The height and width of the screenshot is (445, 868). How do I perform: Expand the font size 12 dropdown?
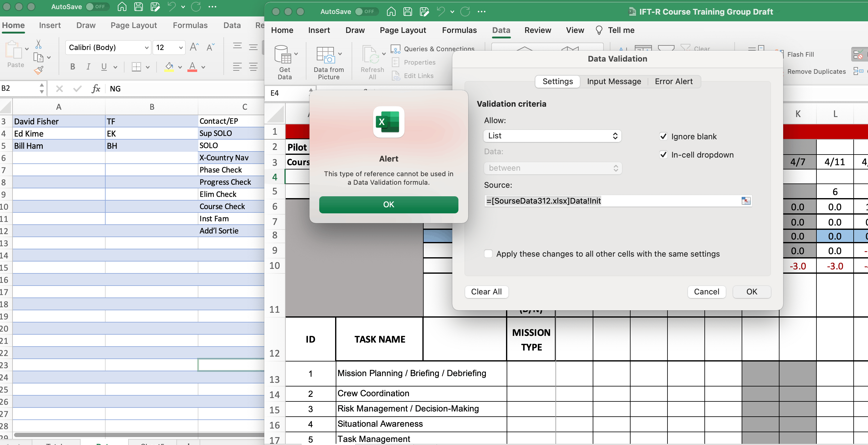click(x=181, y=48)
